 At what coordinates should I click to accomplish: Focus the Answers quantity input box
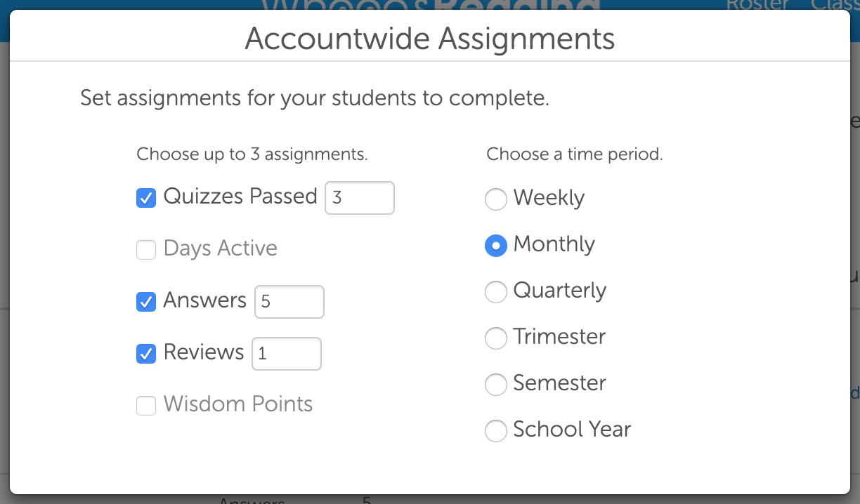click(289, 302)
